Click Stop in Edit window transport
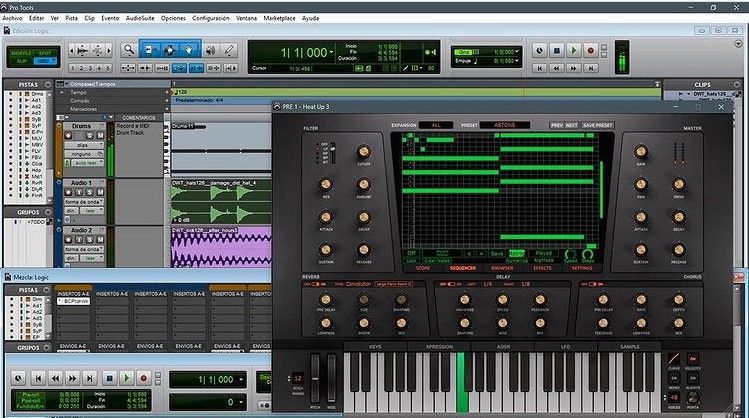The image size is (749, 418). (556, 50)
